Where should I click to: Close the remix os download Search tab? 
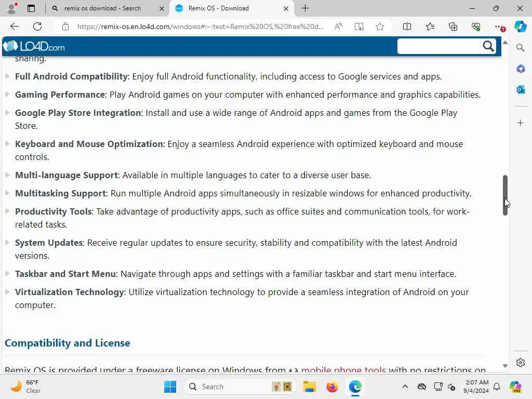162,8
